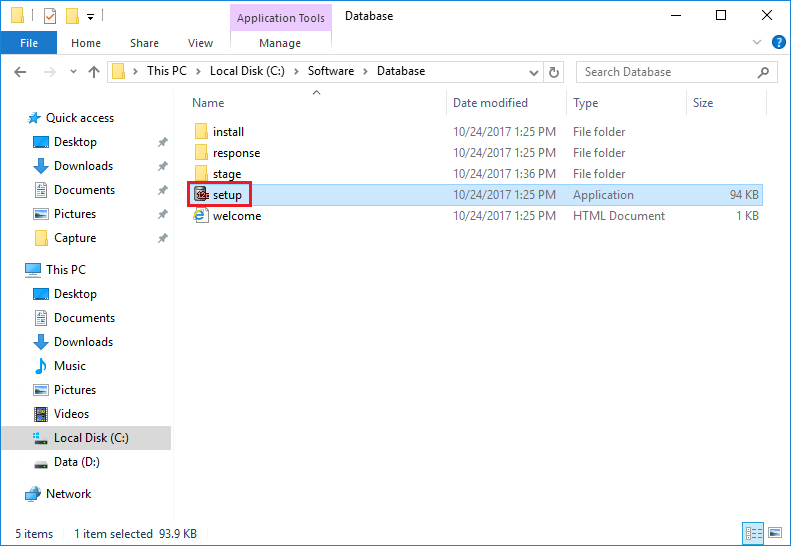The image size is (791, 546).
Task: Click the stage folder name
Action: click(227, 174)
